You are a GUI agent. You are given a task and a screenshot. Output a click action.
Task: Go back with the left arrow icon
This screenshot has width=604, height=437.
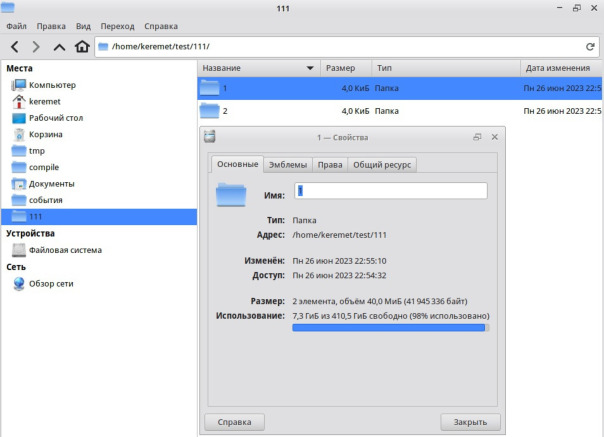tap(15, 47)
